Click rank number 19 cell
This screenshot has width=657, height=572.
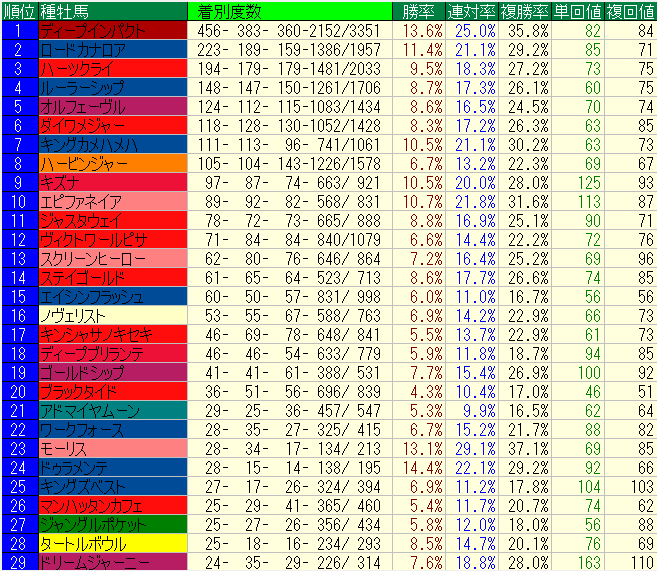tap(19, 373)
